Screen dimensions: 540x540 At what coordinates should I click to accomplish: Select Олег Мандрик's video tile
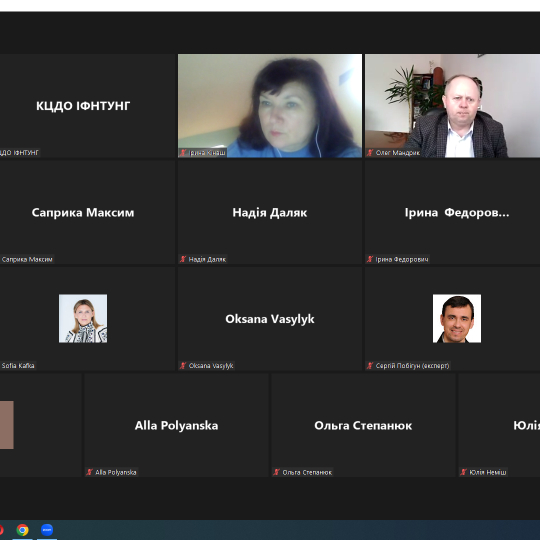(453, 106)
